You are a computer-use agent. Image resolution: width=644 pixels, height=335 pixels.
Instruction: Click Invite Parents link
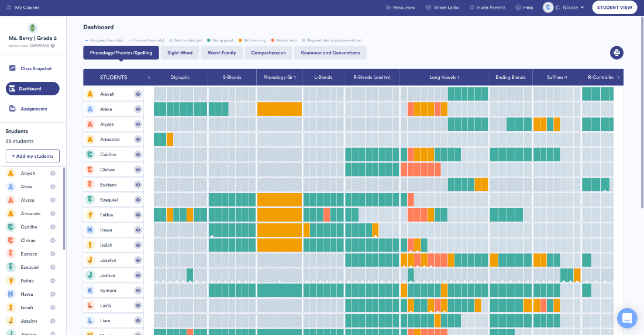(487, 8)
